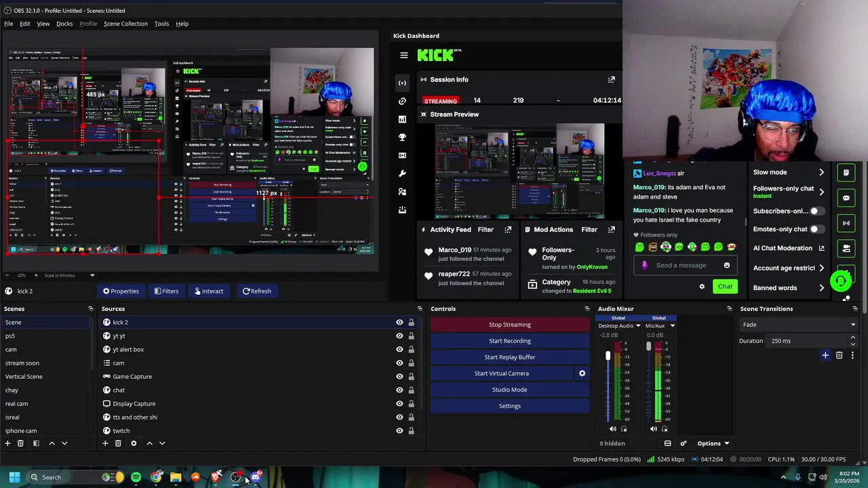Open the Docks menu
The height and width of the screenshot is (488, 868).
[64, 24]
